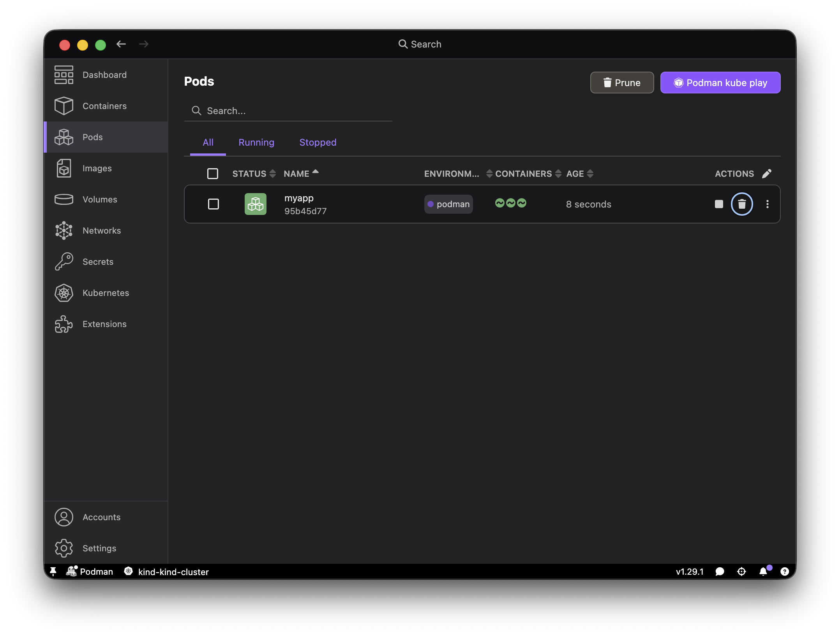
Task: Click the v1.29.1 version label
Action: click(x=690, y=572)
